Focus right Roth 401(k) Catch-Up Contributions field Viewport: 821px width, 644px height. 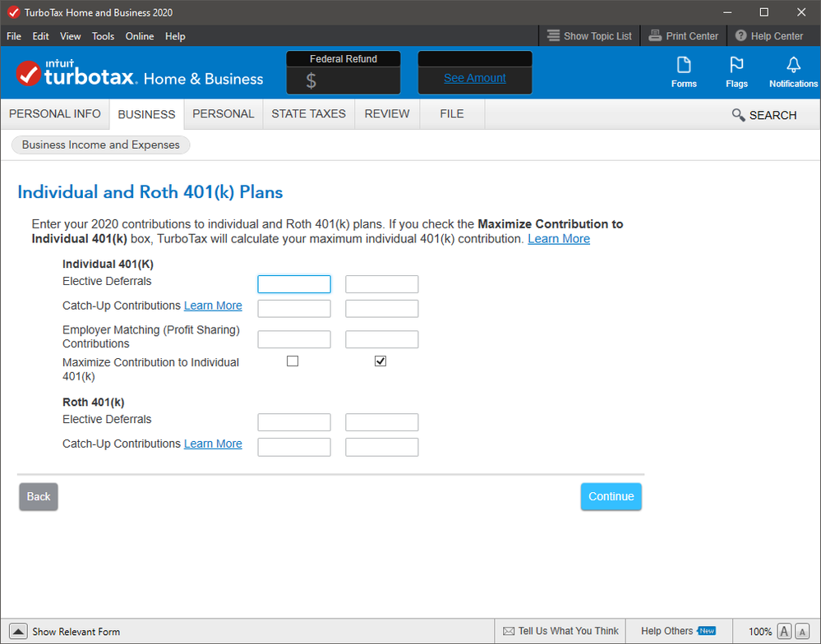381,447
